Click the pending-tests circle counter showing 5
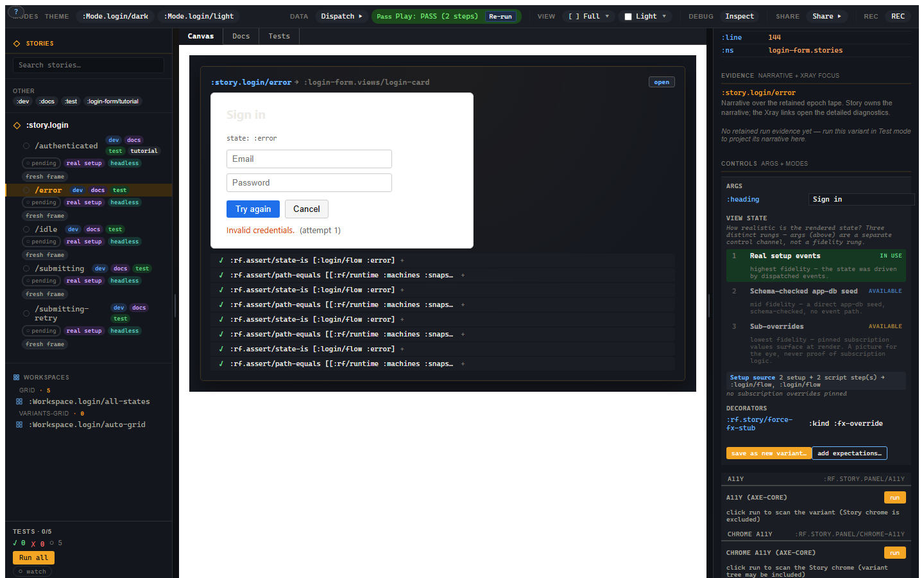Screen dimensions: 924x578 [56, 543]
